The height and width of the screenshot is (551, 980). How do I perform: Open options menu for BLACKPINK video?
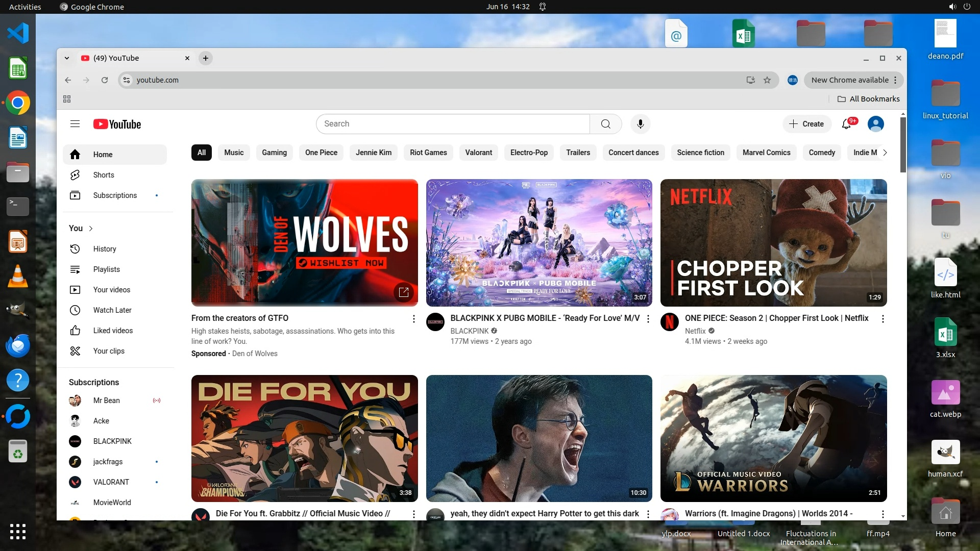tap(648, 319)
